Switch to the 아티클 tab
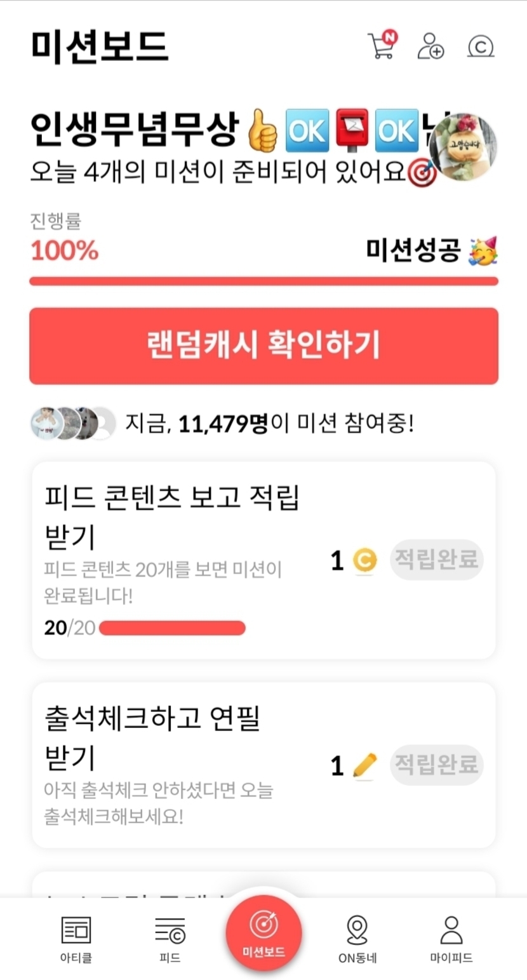This screenshot has height=980, width=527. click(x=76, y=937)
